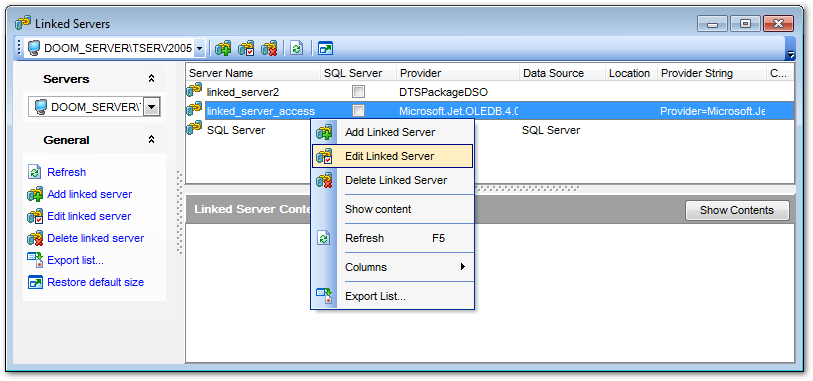Click the Microsoft.Jet.OLEDB.4.0 provider cell

pos(458,111)
